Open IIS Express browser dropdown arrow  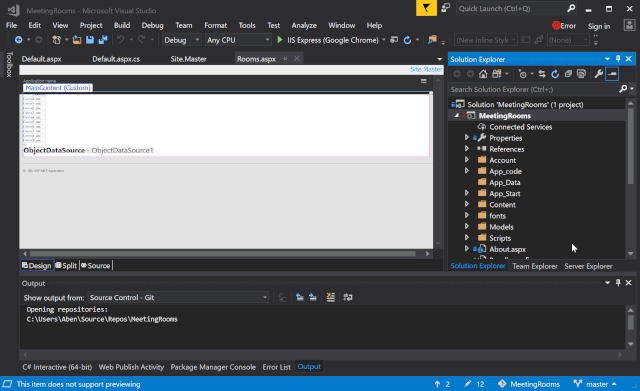click(384, 40)
